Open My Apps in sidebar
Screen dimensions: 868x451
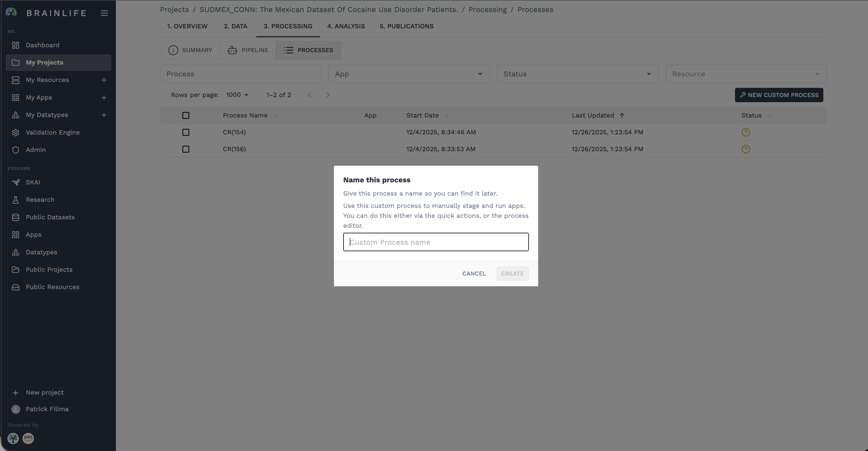(39, 97)
